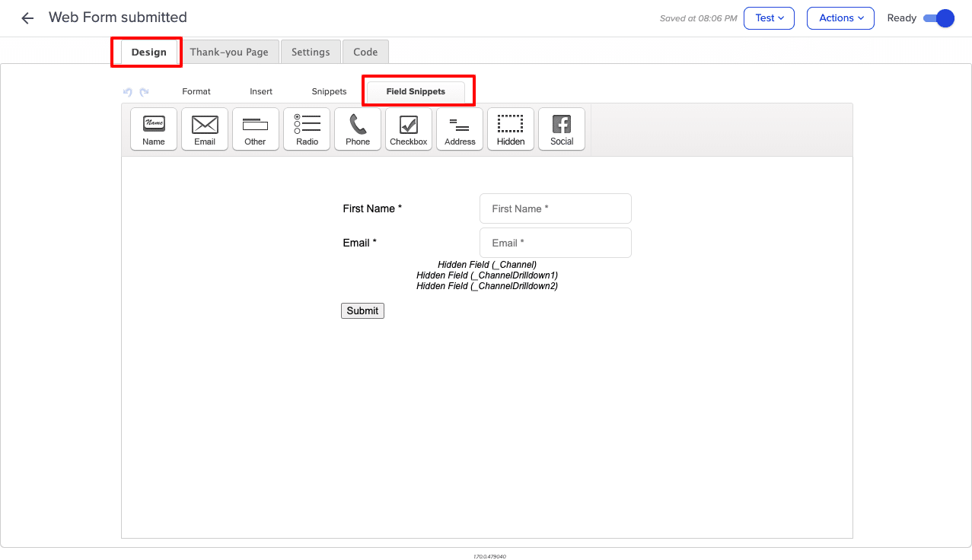972x560 pixels.
Task: Insert a Hidden field snippet
Action: [510, 129]
